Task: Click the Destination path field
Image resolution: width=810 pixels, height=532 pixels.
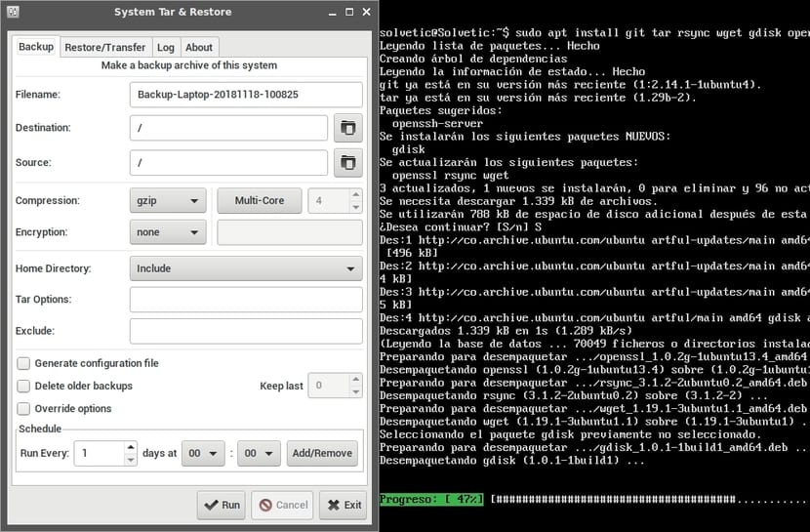Action: [228, 128]
